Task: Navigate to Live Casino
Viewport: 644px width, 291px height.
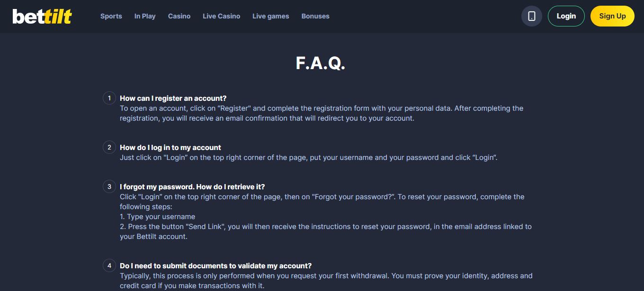Action: tap(221, 16)
